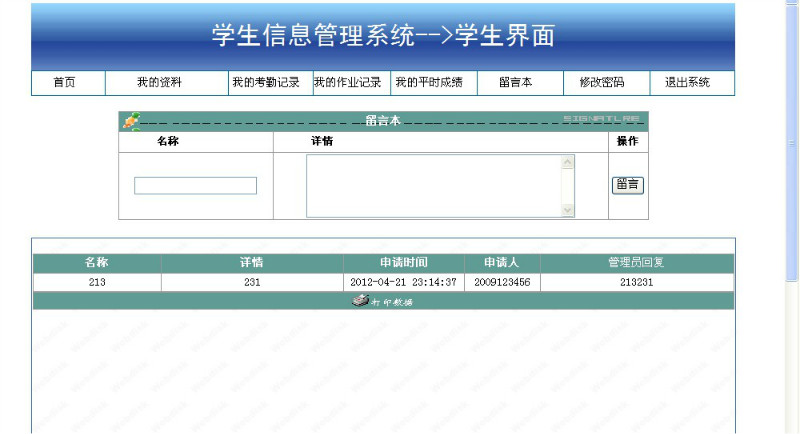Click the pencil icon in 留言本 header
800x434 pixels.
(x=132, y=121)
